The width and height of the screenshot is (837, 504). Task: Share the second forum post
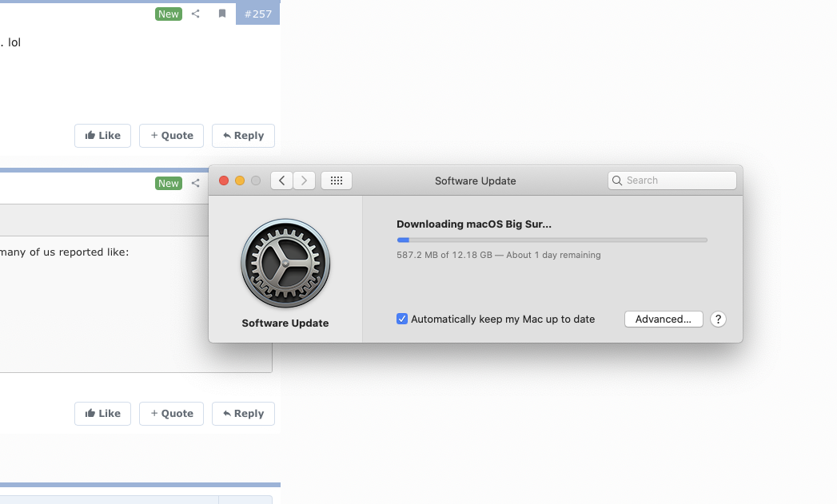(195, 183)
